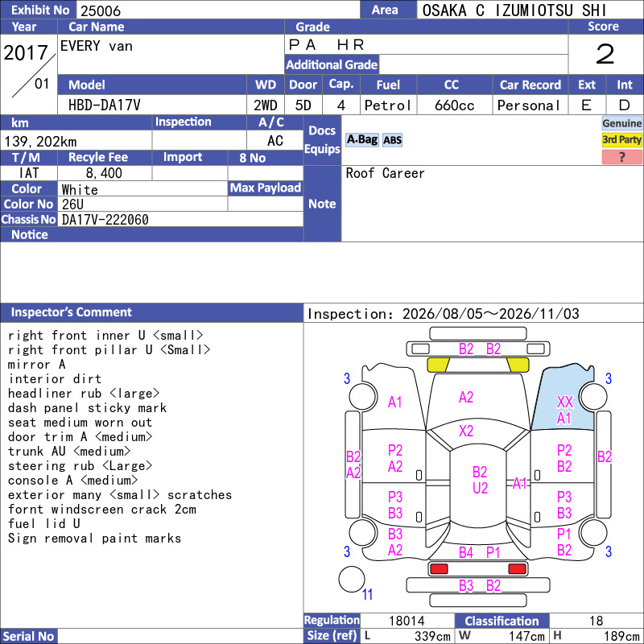
Task: Click chassis number DA17V-222060
Action: [105, 220]
